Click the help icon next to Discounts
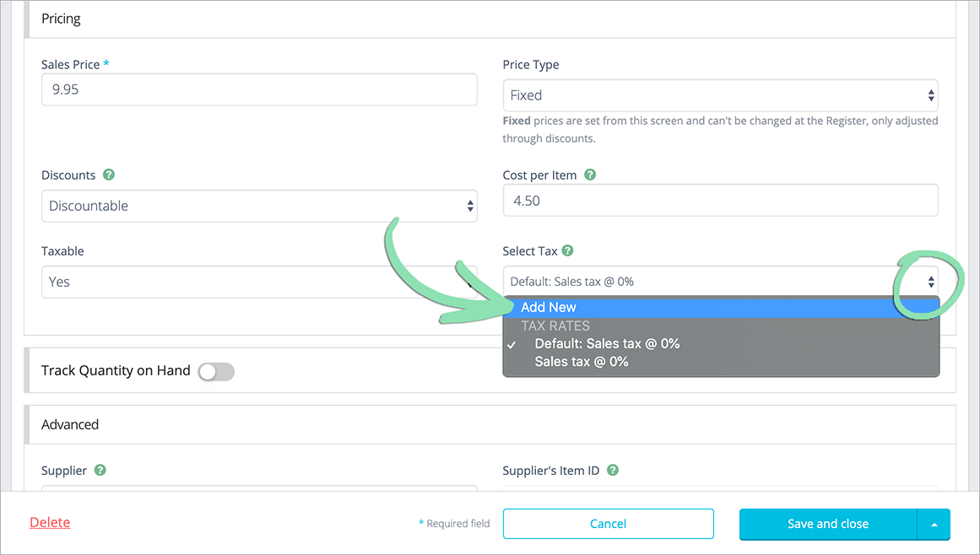This screenshot has width=980, height=555. coord(109,175)
